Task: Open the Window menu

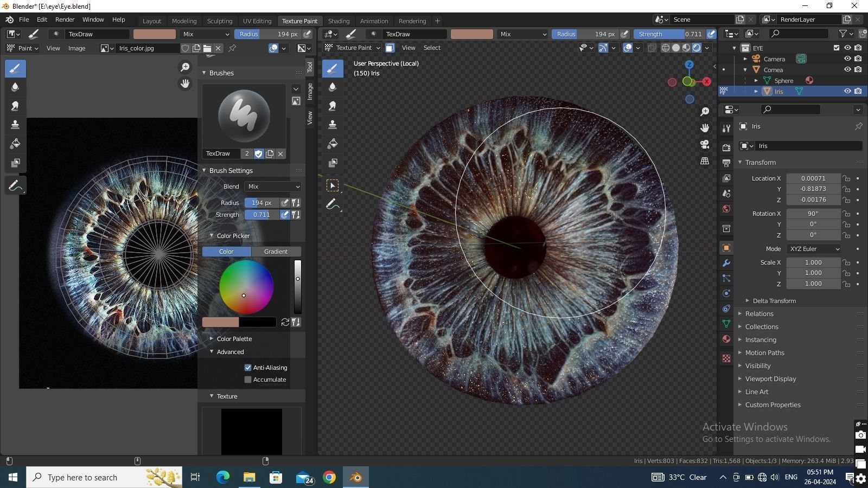Action: pos(93,20)
